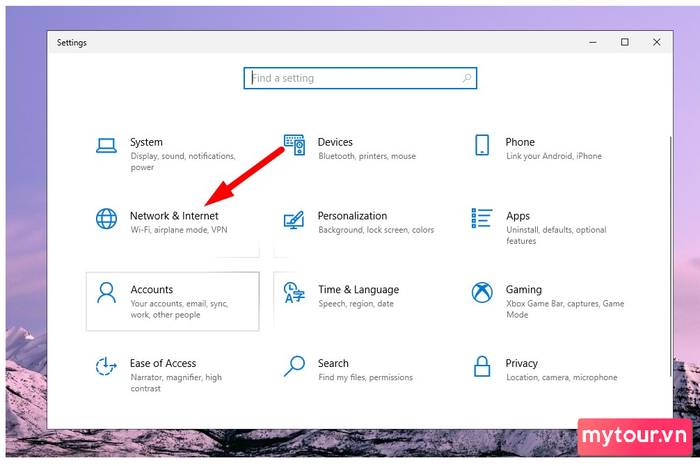Screen dimensions: 700x466
Task: Click the Personalization paintbrush icon
Action: click(294, 220)
